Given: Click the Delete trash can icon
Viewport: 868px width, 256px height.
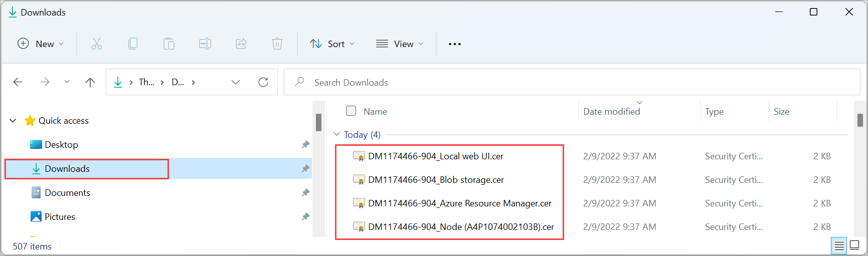Looking at the screenshot, I should 277,44.
